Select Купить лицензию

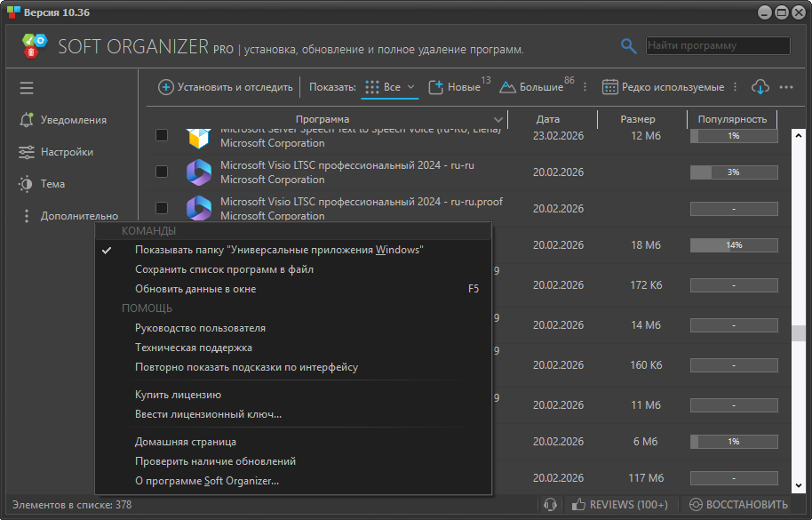293,395
